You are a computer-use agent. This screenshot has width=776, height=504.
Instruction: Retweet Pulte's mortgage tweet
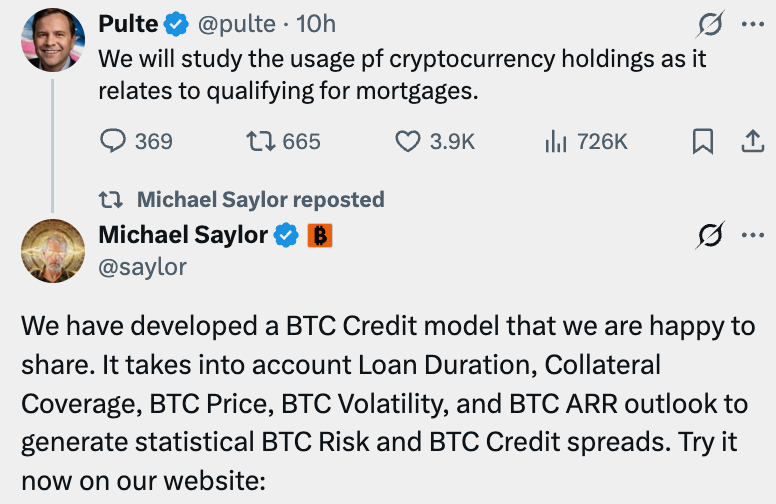284,141
